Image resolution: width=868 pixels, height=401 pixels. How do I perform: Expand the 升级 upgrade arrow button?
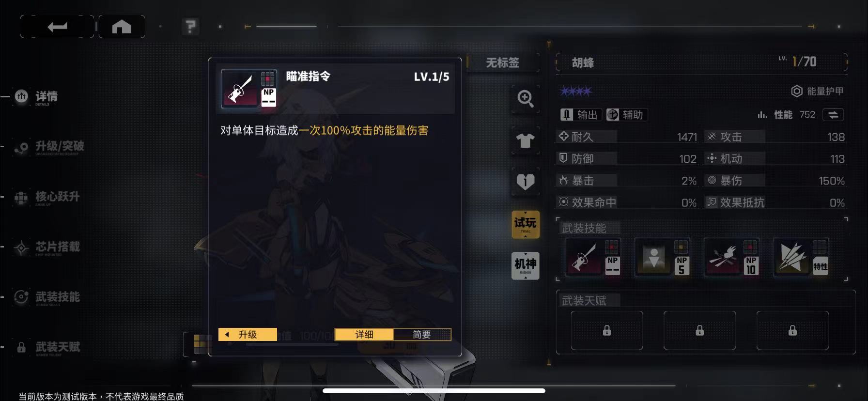tap(248, 334)
